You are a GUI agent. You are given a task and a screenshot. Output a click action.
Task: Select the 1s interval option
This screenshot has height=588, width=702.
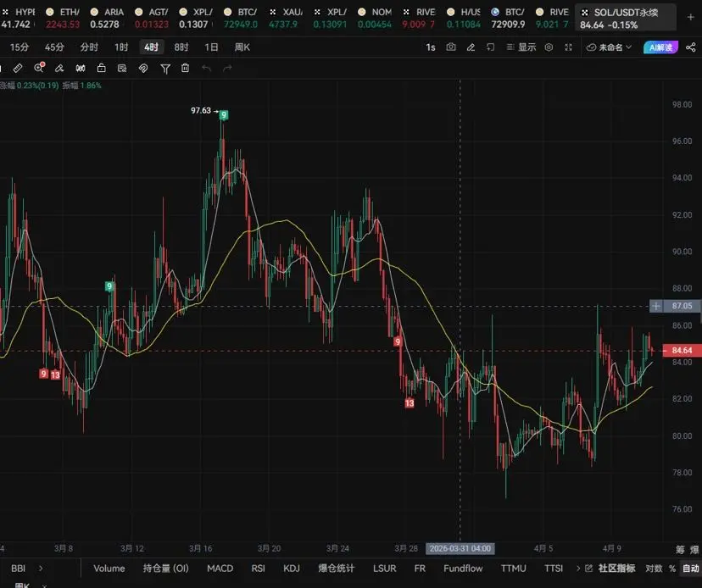[430, 47]
